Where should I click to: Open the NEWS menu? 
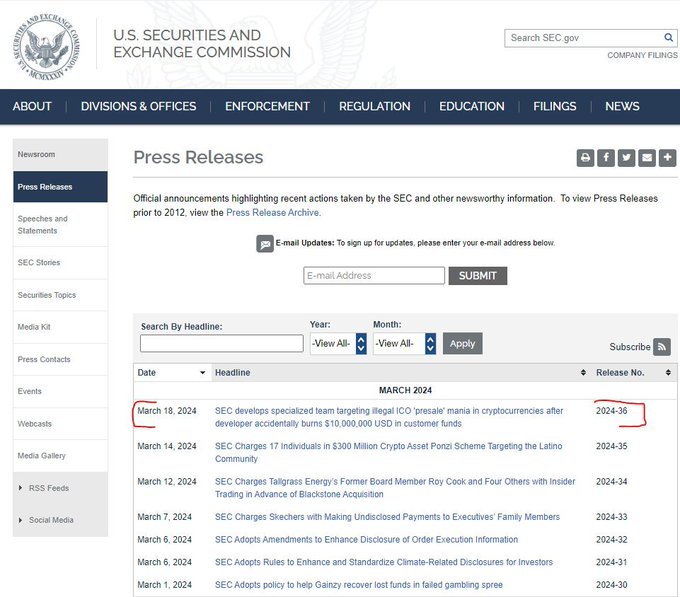click(x=622, y=106)
